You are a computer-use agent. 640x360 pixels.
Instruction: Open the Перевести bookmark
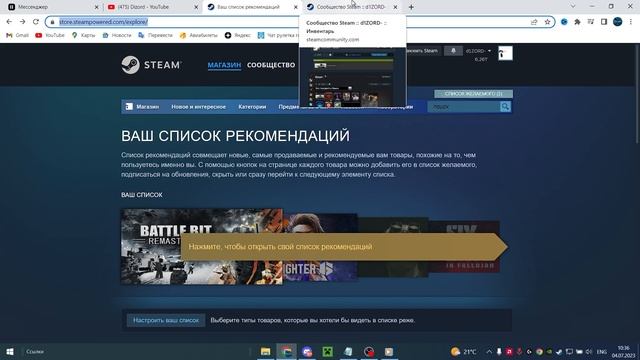[156, 36]
